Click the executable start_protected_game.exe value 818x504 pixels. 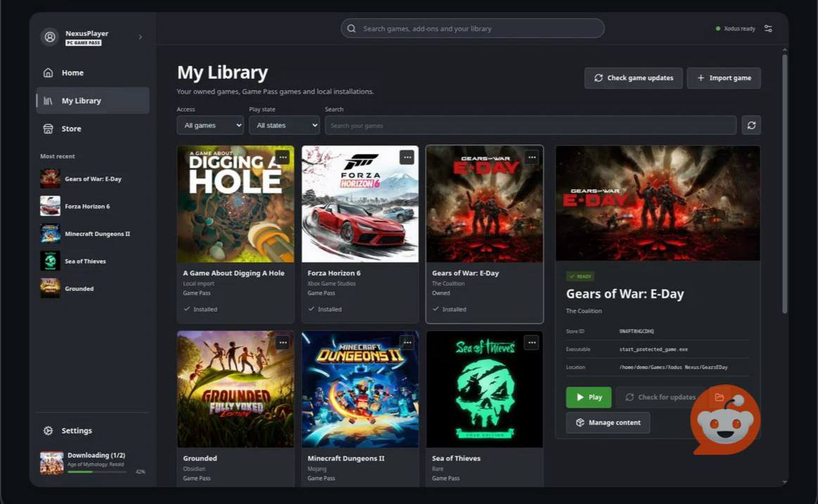[653, 349]
